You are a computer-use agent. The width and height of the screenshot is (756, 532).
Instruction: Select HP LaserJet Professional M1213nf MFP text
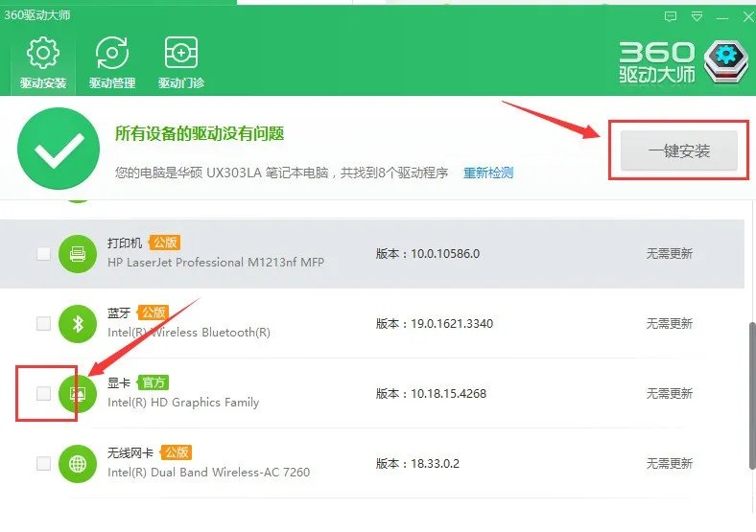(x=216, y=262)
